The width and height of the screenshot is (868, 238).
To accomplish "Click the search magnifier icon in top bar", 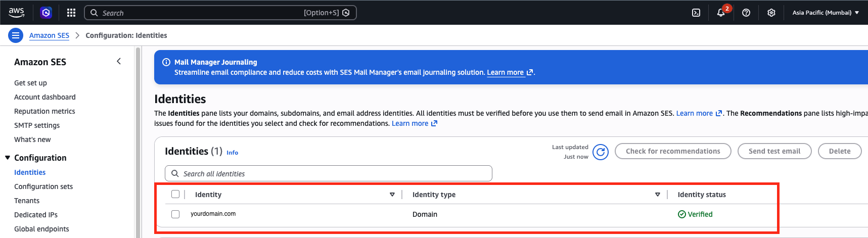I will pos(94,13).
